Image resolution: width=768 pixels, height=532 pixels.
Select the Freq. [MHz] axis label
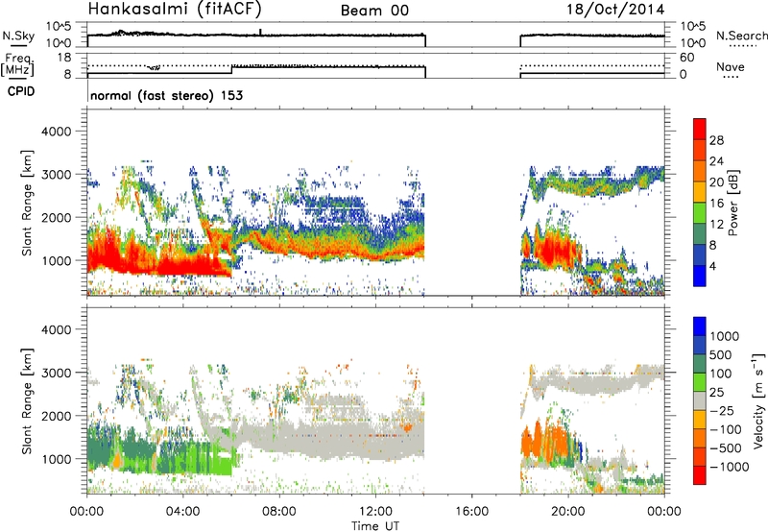click(17, 64)
